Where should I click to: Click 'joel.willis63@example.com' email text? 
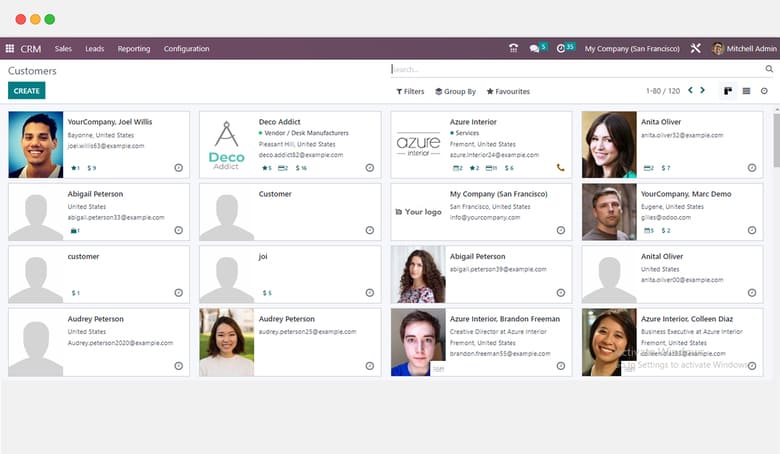105,146
